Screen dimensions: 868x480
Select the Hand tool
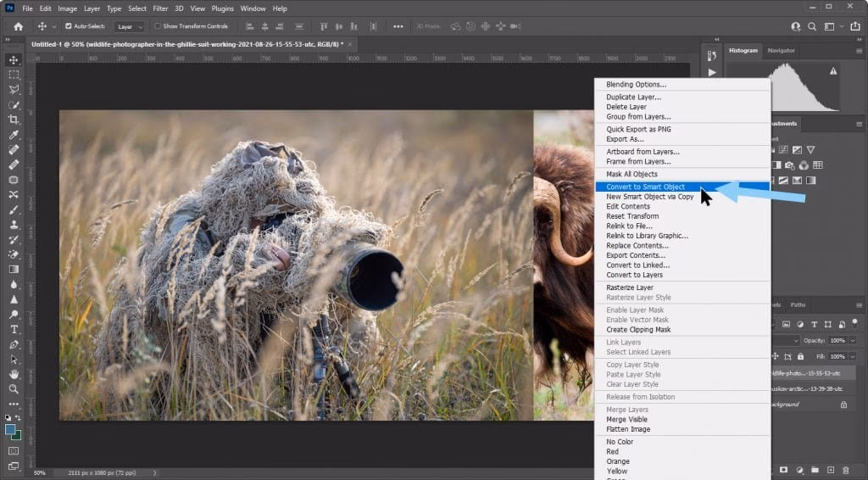(x=14, y=374)
